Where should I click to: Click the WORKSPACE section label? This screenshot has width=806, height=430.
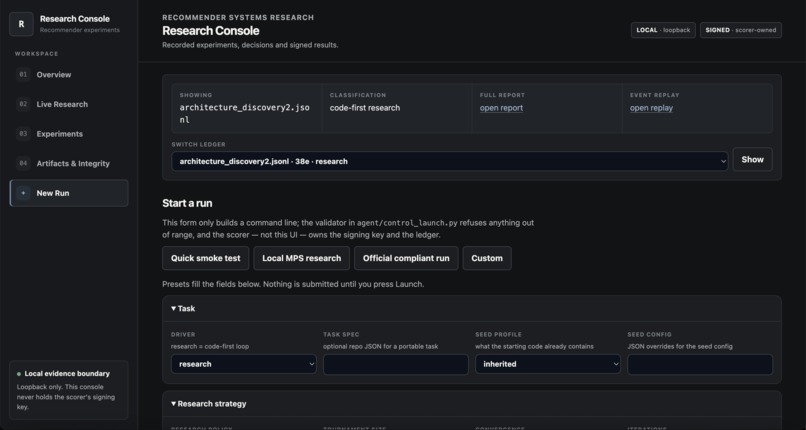pos(36,53)
